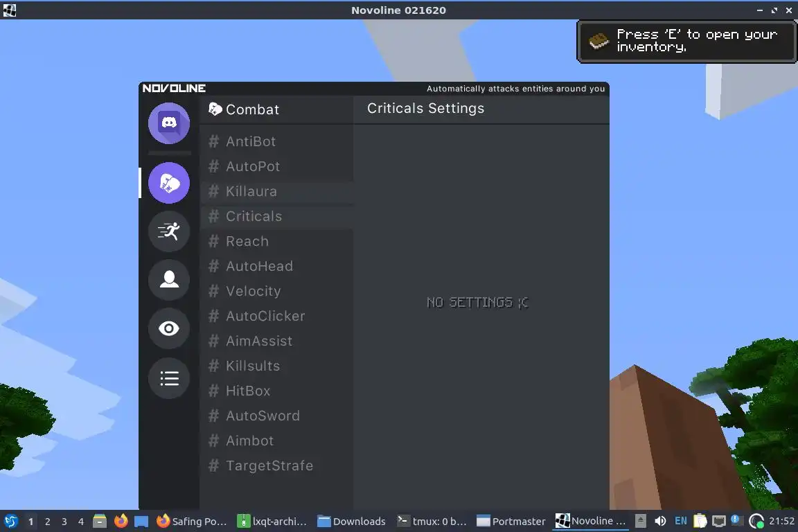Image resolution: width=798 pixels, height=532 pixels.
Task: Click the 21:52 clock
Action: 781,521
